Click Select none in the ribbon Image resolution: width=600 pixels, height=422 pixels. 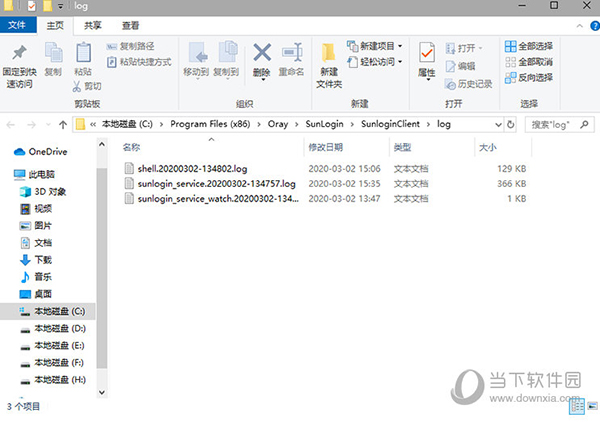click(529, 62)
